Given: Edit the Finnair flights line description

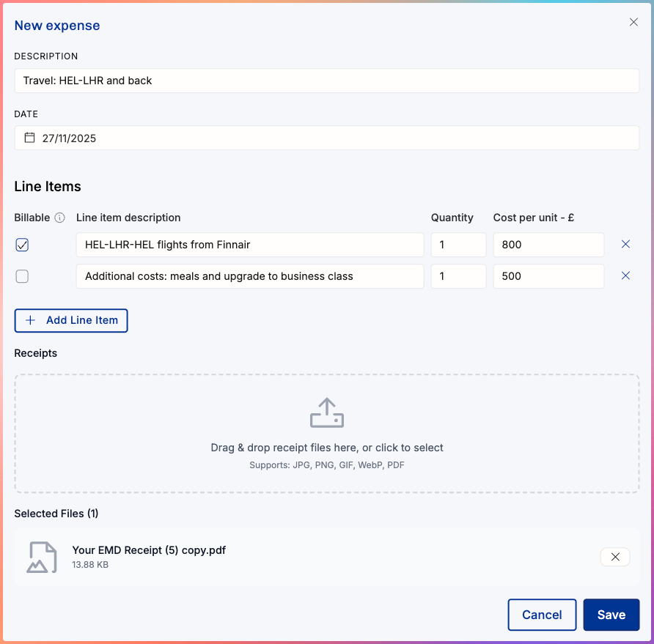Looking at the screenshot, I should point(249,245).
